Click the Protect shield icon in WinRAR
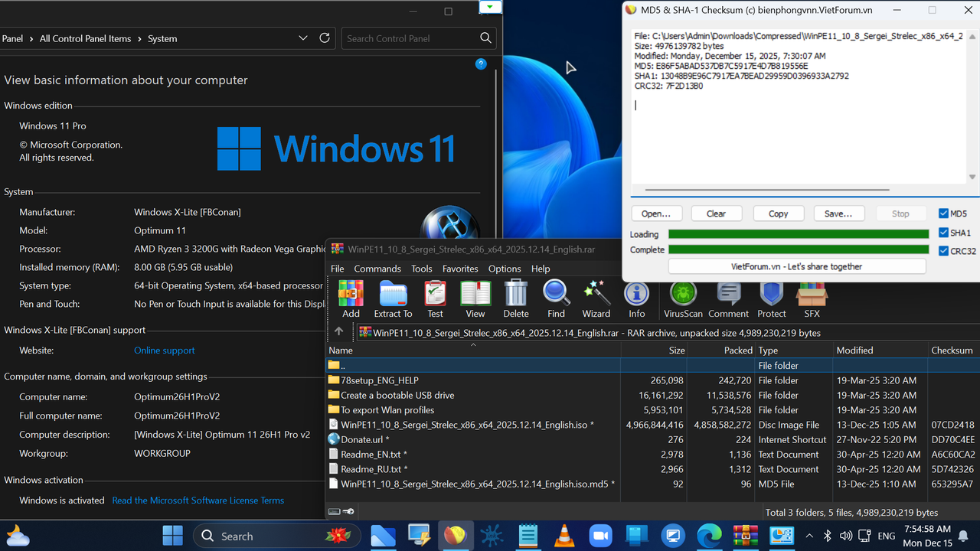980x551 pixels. pos(772,298)
